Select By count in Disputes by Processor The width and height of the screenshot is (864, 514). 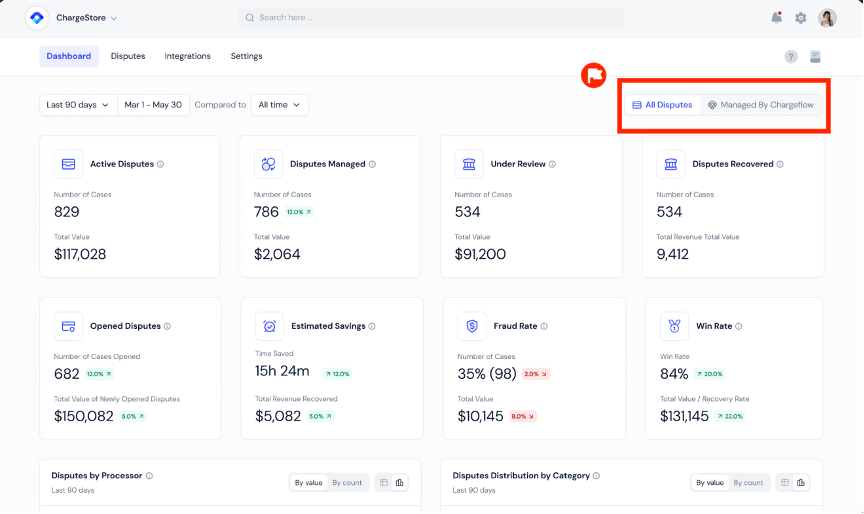pyautogui.click(x=348, y=483)
